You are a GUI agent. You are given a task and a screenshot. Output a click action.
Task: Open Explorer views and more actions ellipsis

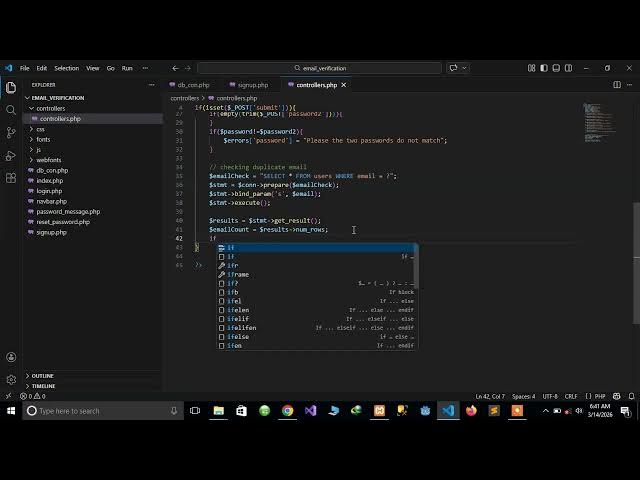tap(152, 85)
